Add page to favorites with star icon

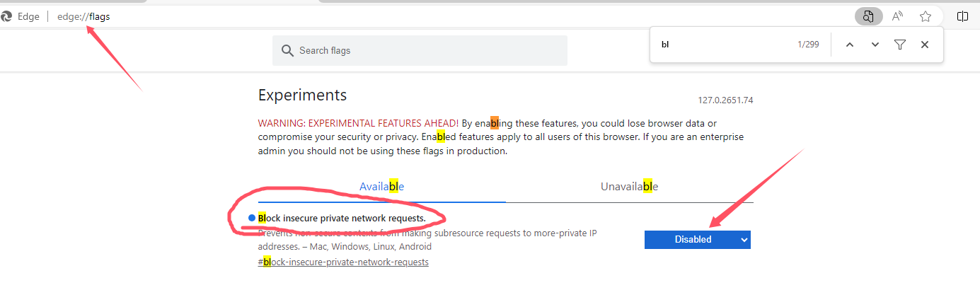pos(926,16)
